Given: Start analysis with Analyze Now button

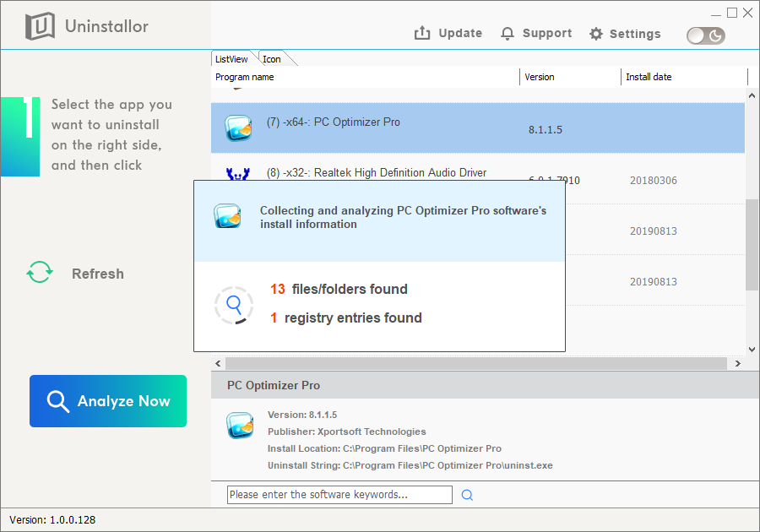Looking at the screenshot, I should (x=108, y=401).
